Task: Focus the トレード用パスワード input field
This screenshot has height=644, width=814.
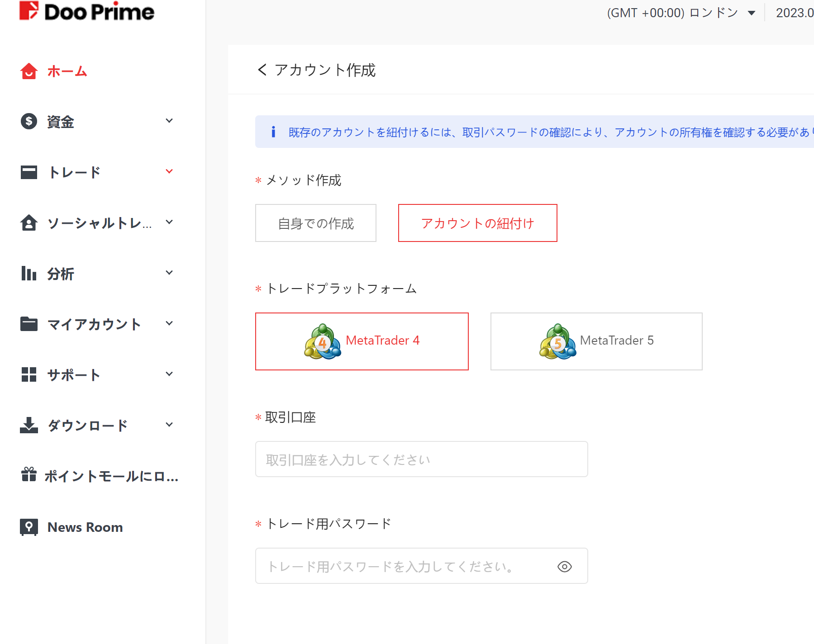Action: click(422, 566)
